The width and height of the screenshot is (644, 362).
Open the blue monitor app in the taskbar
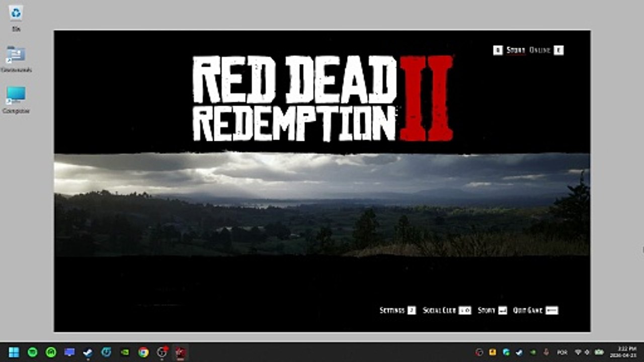coord(69,352)
